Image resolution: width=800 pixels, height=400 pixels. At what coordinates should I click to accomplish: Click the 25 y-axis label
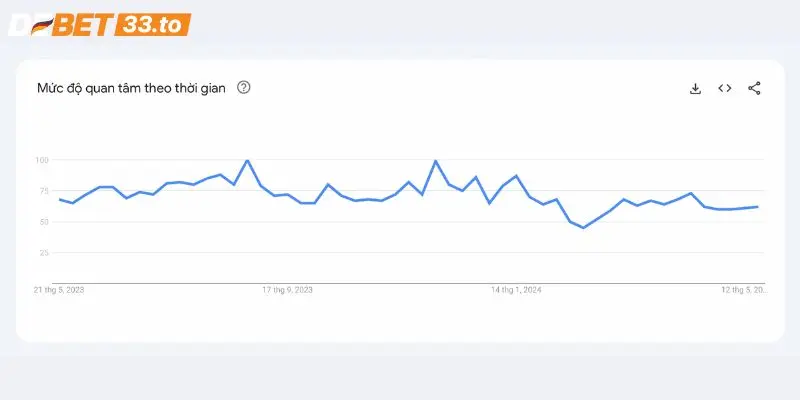[x=44, y=253]
